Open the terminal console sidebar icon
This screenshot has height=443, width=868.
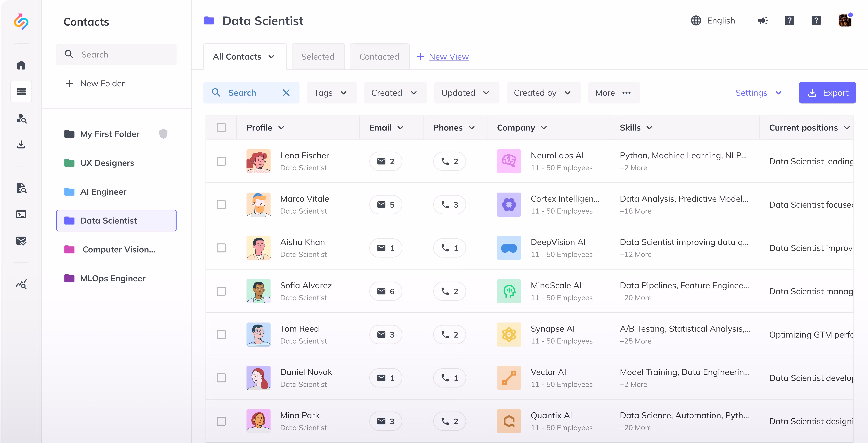(21, 214)
